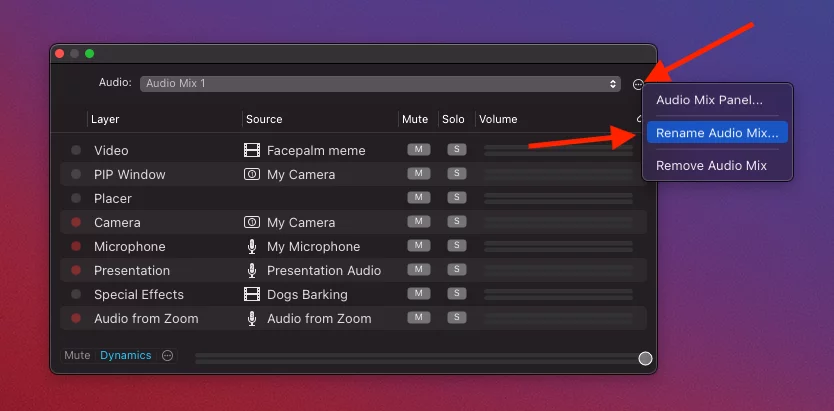Mute the Video layer with its M button
Screen dimensions: 834x411
tap(419, 149)
